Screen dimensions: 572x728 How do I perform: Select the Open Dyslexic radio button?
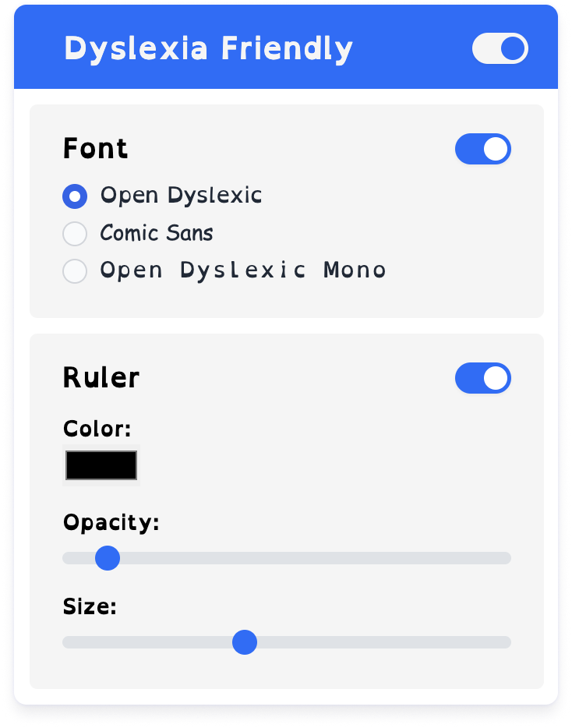tap(75, 196)
